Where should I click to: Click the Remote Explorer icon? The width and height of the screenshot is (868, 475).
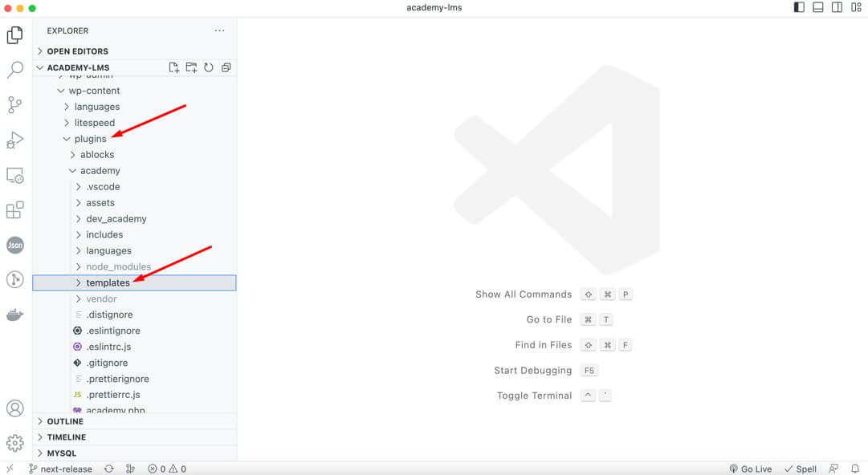pyautogui.click(x=14, y=175)
